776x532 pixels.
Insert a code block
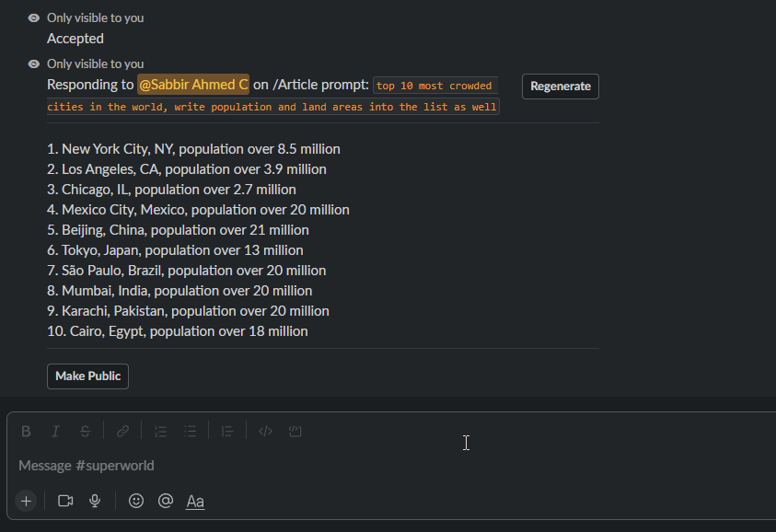point(295,431)
